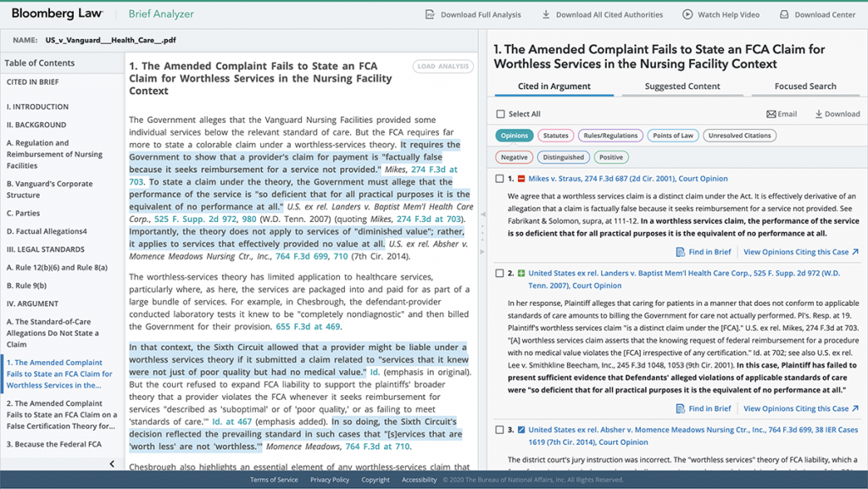The image size is (868, 489).
Task: Click the blue treatment icon for Absher case
Action: (521, 430)
